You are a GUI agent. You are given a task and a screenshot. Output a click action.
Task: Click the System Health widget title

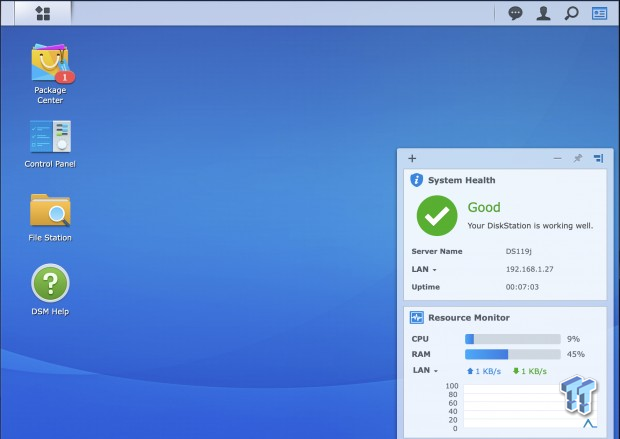coord(461,180)
